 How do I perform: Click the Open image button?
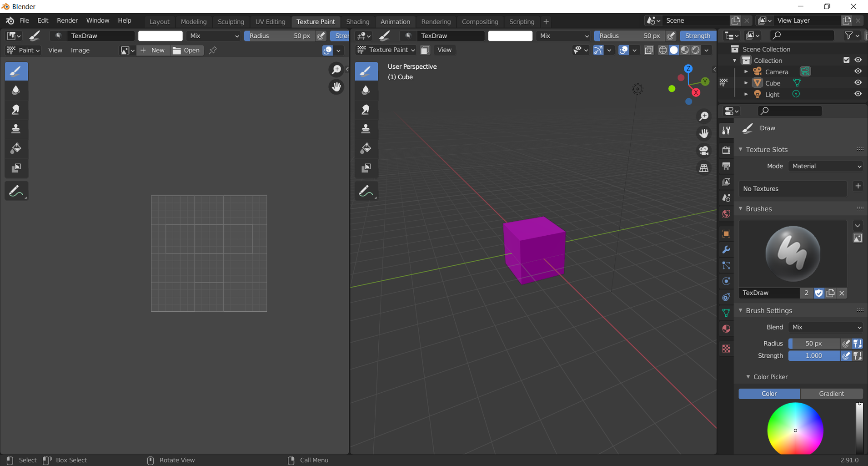pos(186,50)
